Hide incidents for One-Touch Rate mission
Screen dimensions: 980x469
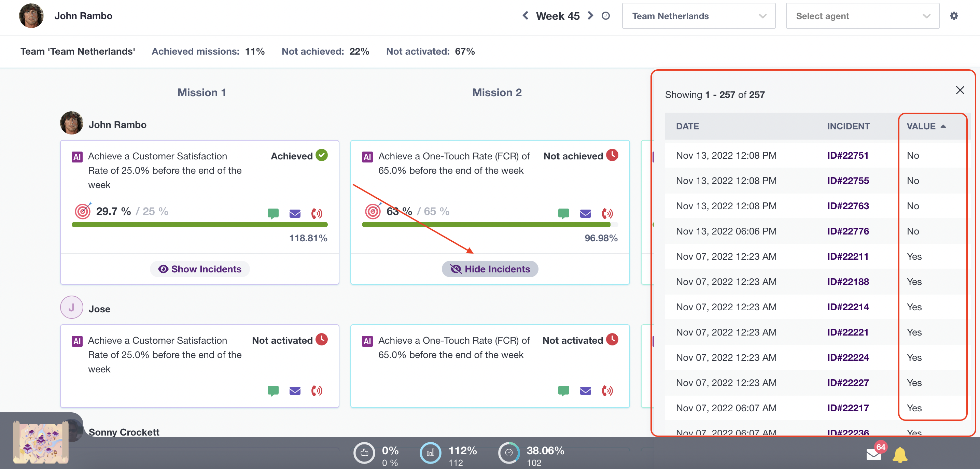(x=490, y=269)
